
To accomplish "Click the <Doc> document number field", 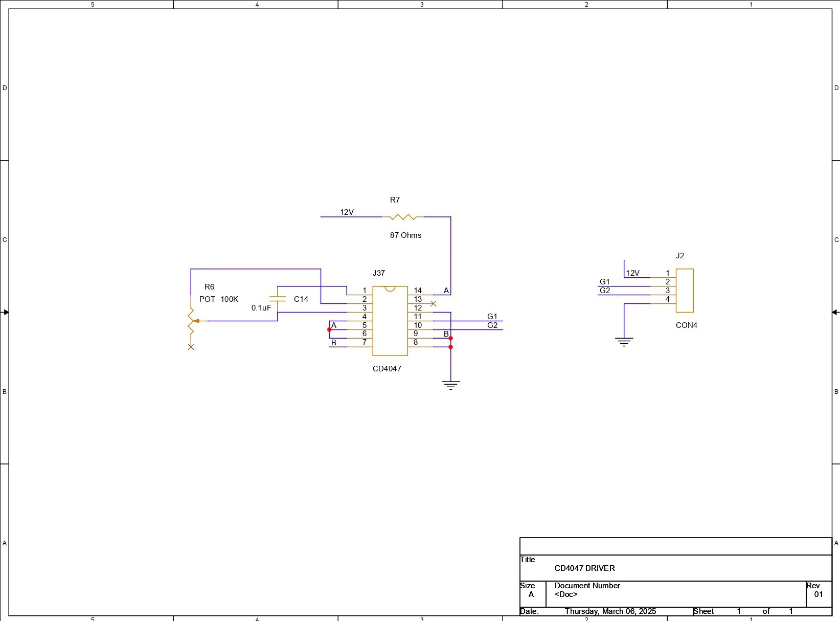I will coord(565,594).
